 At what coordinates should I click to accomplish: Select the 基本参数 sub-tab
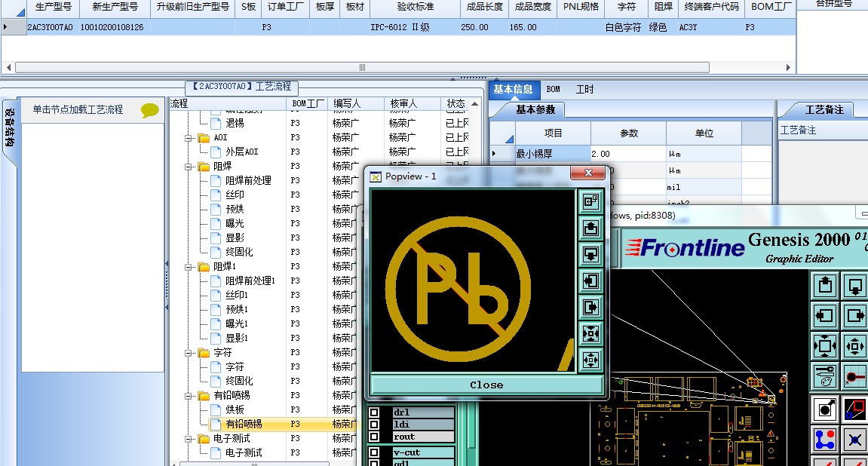click(x=535, y=109)
